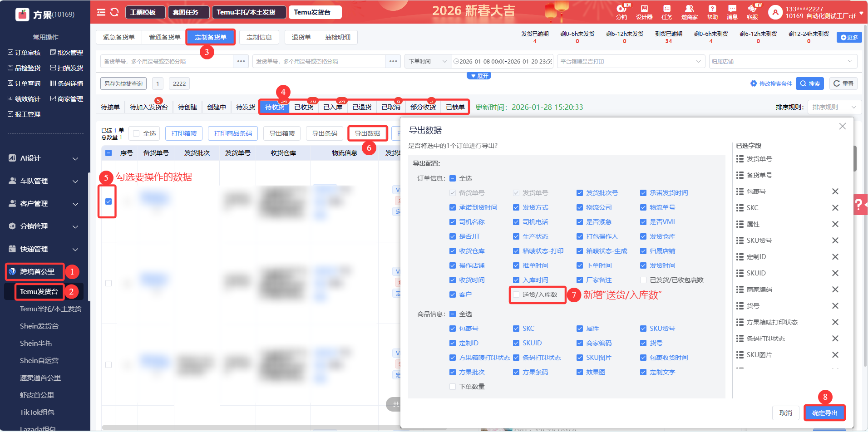868x432 pixels.
Task: Close the 导出数据 dialog
Action: pos(843,126)
